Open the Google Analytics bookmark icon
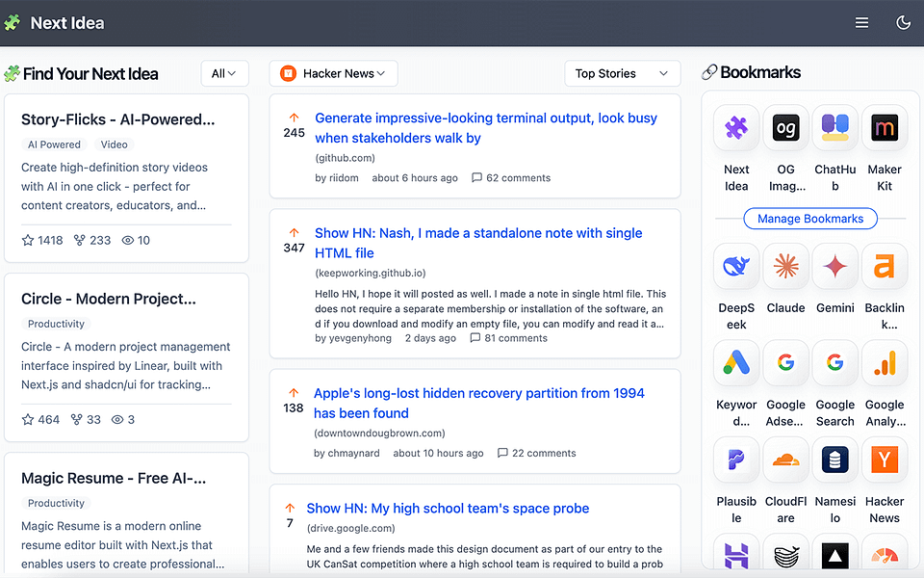 point(885,363)
